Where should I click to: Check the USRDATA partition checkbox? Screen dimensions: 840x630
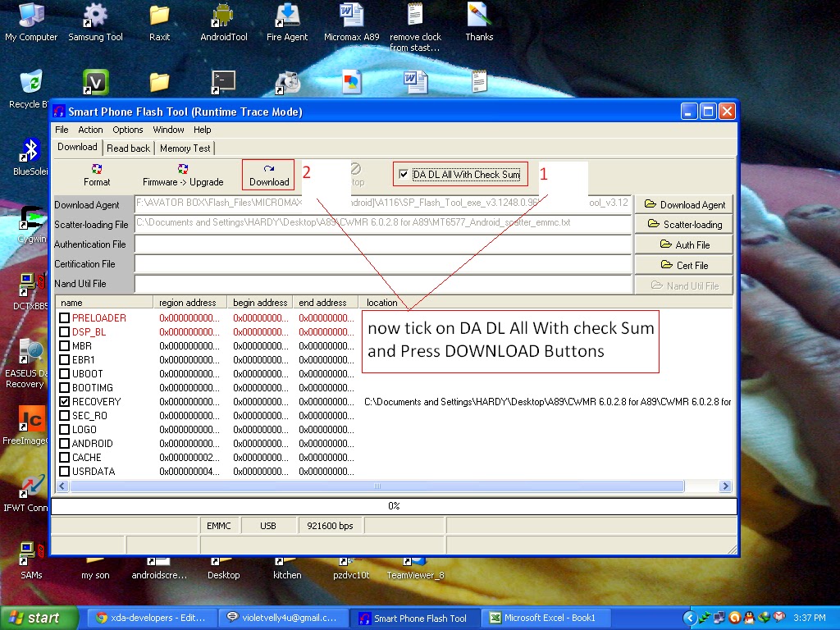tap(64, 471)
